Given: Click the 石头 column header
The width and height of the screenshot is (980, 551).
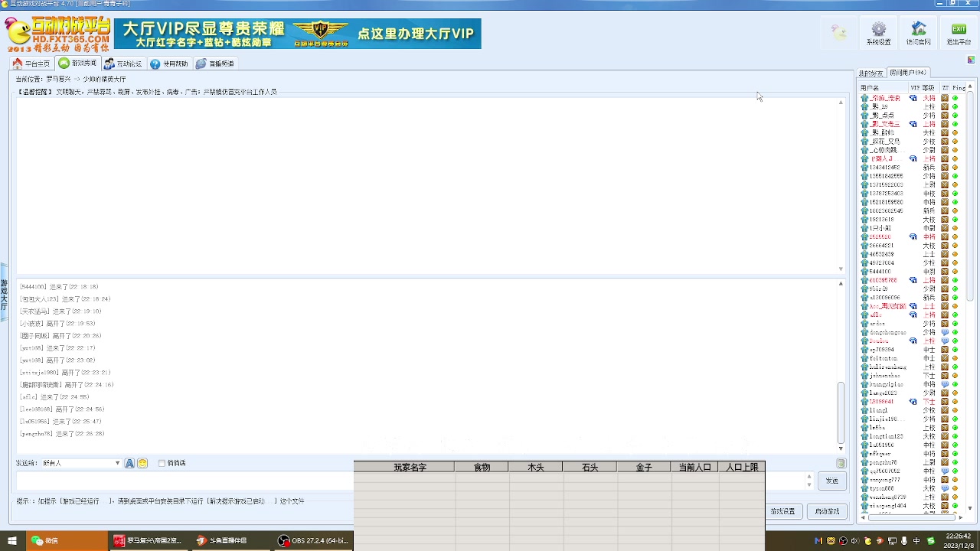Looking at the screenshot, I should coord(590,468).
